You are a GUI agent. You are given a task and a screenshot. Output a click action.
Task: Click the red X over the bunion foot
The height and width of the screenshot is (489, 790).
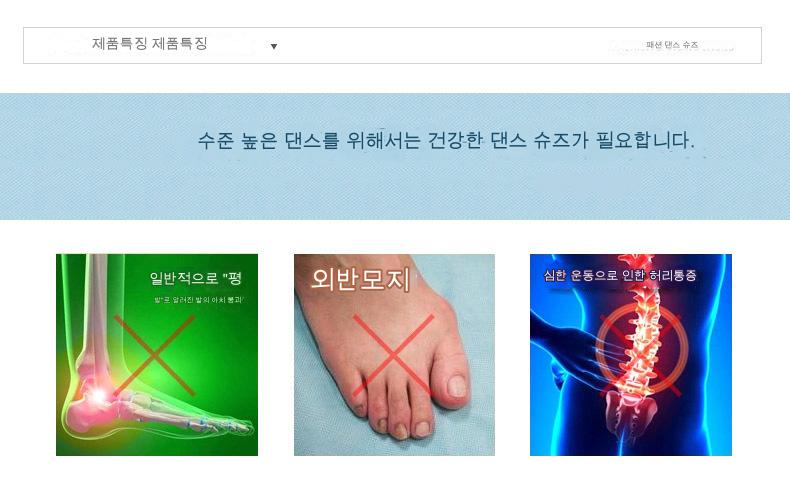393,355
